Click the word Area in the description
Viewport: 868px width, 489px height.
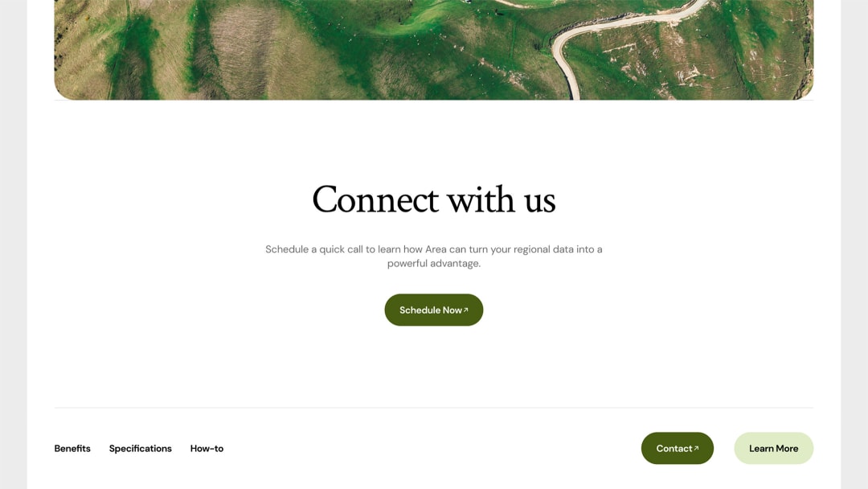coord(436,249)
